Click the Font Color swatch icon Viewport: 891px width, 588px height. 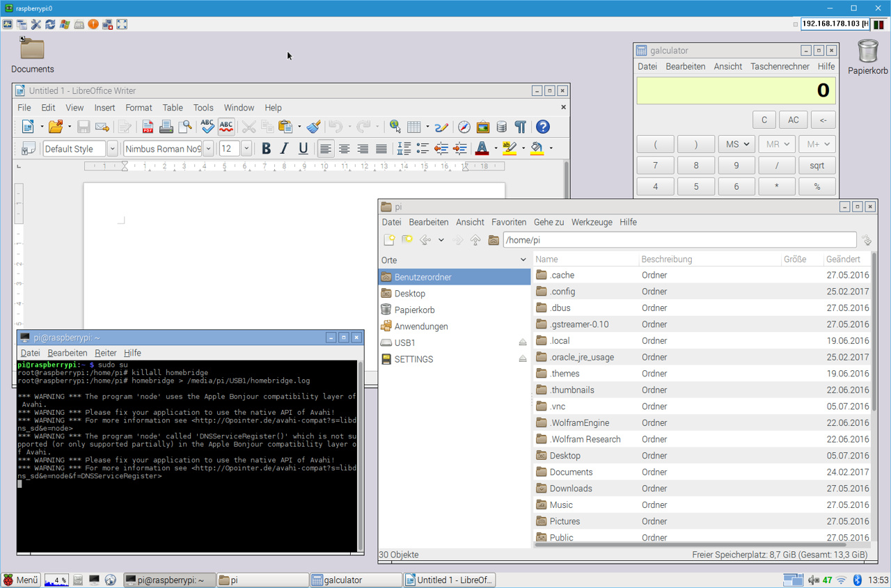482,148
